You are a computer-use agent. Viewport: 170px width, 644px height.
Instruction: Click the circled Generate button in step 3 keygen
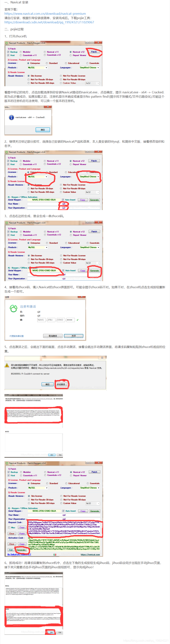point(94,270)
